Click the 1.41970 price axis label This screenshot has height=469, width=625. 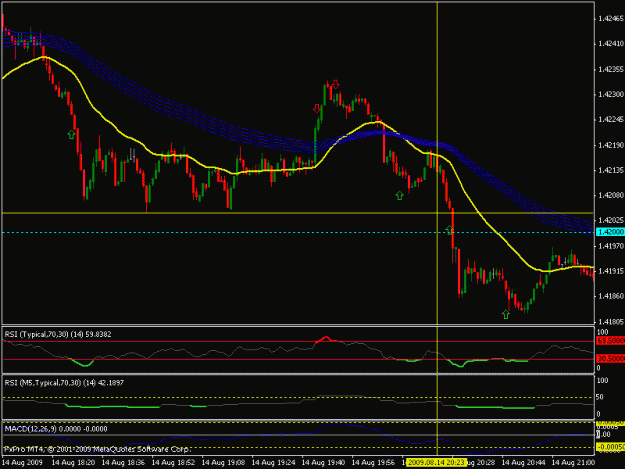[x=611, y=246]
